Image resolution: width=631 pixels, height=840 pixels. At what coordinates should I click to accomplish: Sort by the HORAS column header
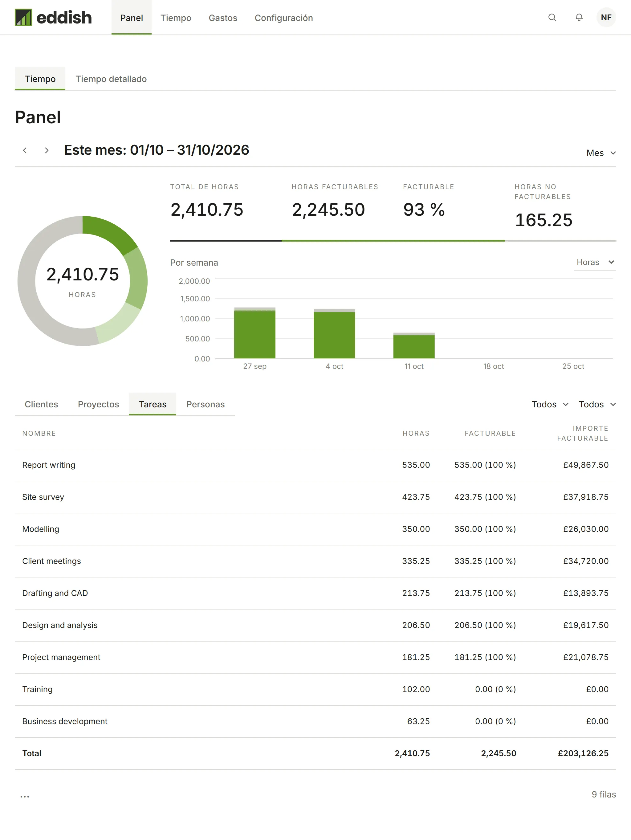[416, 433]
